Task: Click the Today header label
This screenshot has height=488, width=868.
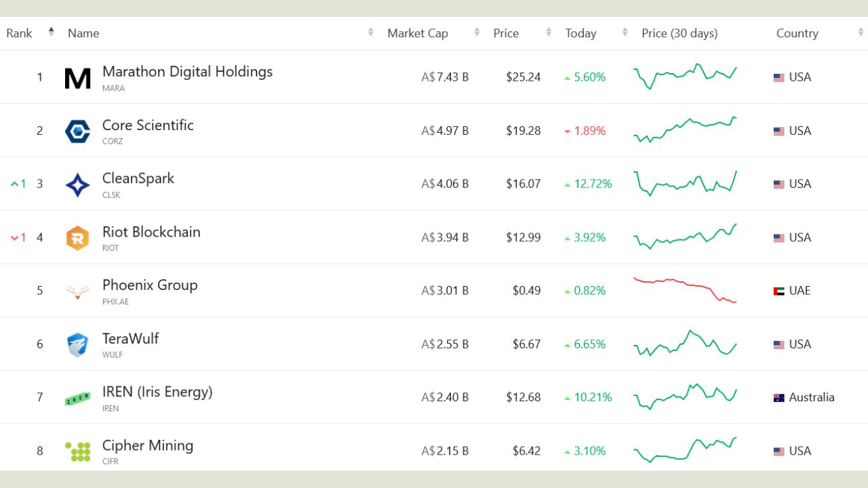Action: click(x=581, y=33)
